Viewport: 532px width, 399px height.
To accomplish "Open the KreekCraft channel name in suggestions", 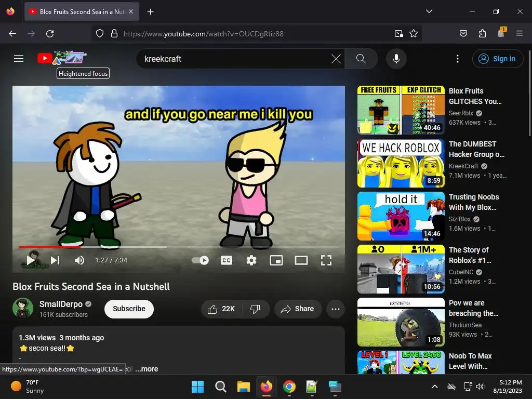I will tap(463, 166).
